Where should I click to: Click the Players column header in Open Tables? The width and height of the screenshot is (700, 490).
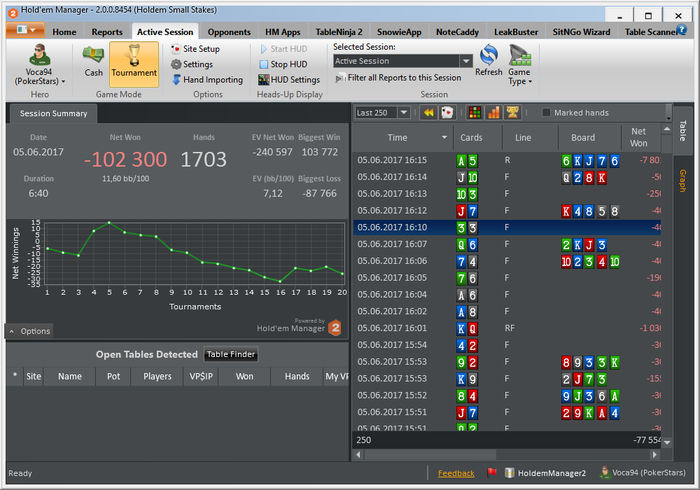(157, 376)
